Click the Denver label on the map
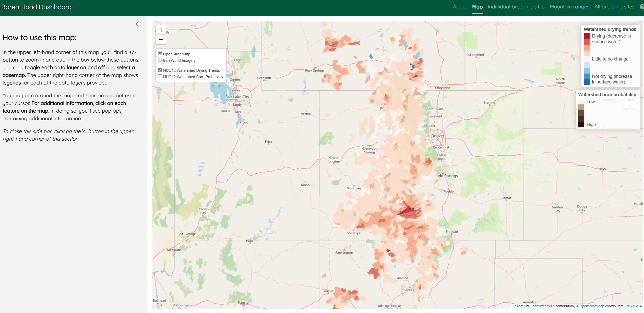This screenshot has width=644, height=313. [438, 136]
